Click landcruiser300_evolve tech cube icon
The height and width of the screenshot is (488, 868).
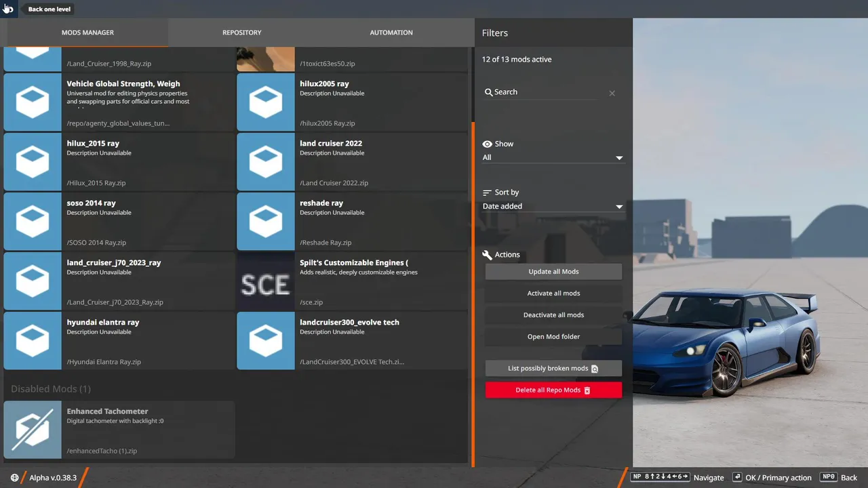tap(266, 341)
